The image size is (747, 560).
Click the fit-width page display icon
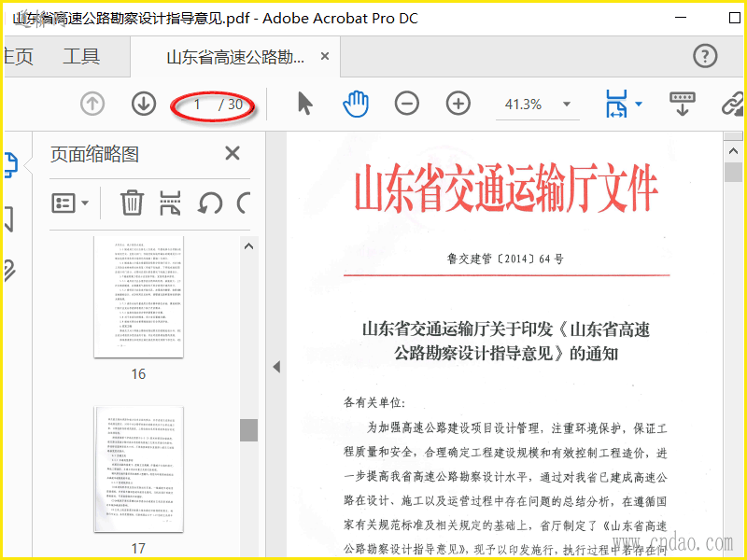click(x=616, y=104)
